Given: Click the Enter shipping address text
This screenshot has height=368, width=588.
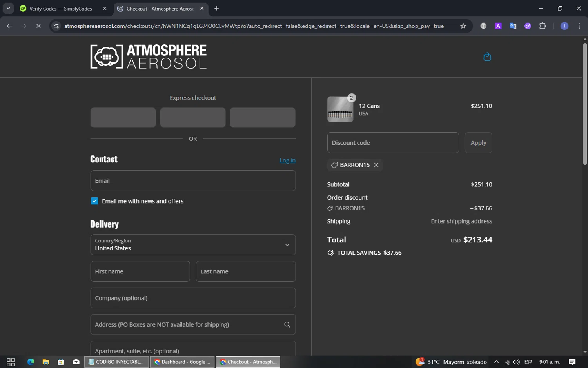Looking at the screenshot, I should click(461, 221).
